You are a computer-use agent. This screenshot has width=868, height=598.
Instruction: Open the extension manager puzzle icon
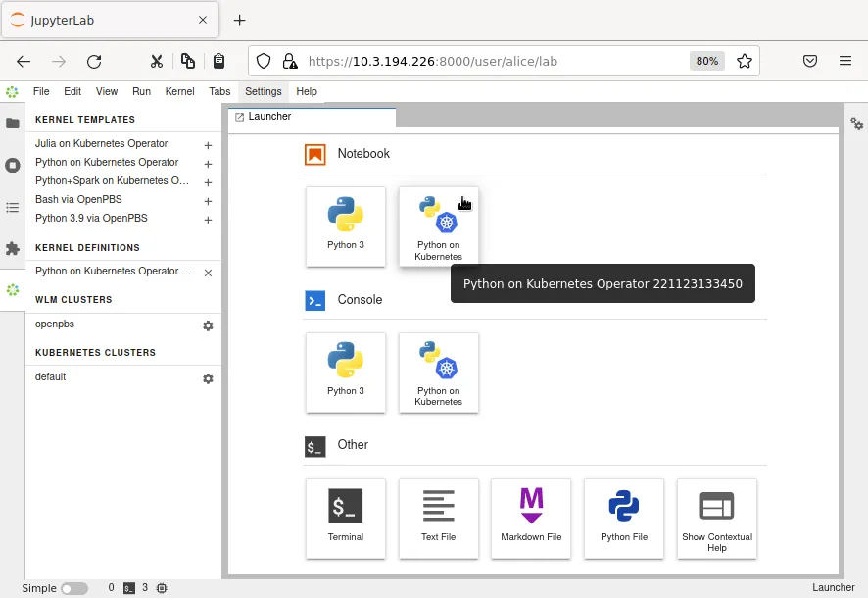click(x=12, y=249)
